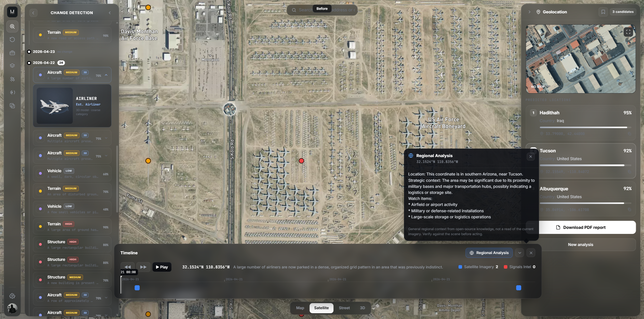
Task: Toggle the Signals Intel legend filter
Action: [519, 267]
